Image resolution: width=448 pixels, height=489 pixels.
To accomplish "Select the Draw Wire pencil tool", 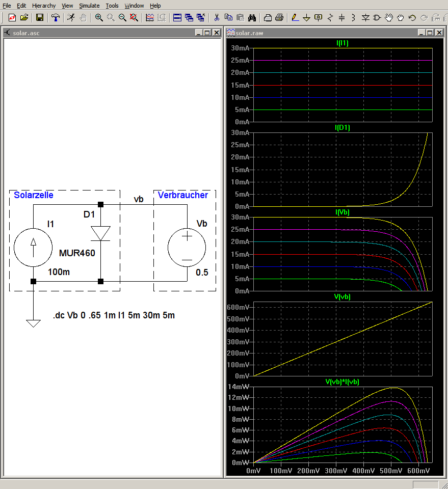I will [x=295, y=17].
